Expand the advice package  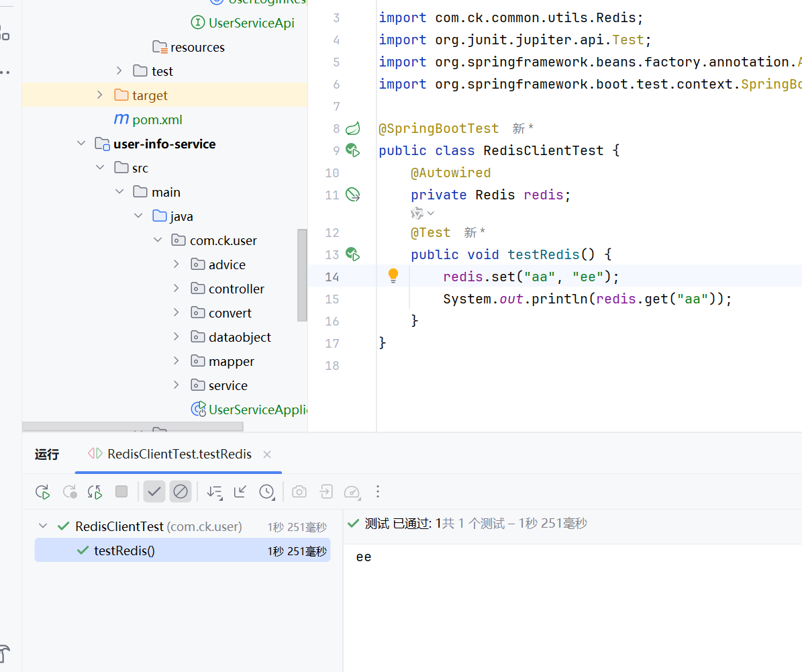tap(177, 264)
